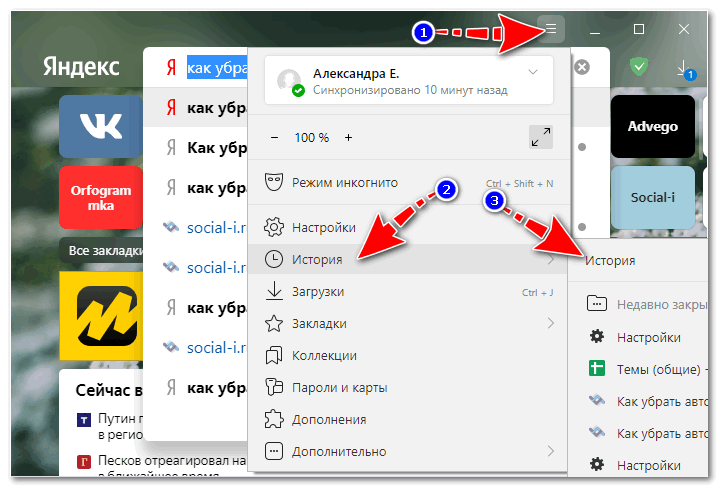Open Недавно закрытые in history submenu
The image size is (719, 488).
point(639,305)
